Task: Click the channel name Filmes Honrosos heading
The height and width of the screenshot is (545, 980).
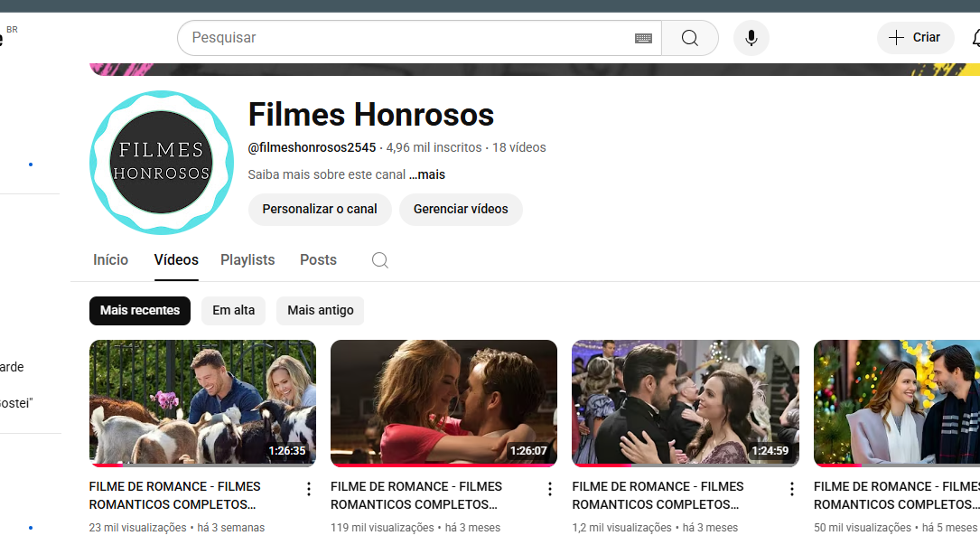Action: point(371,115)
